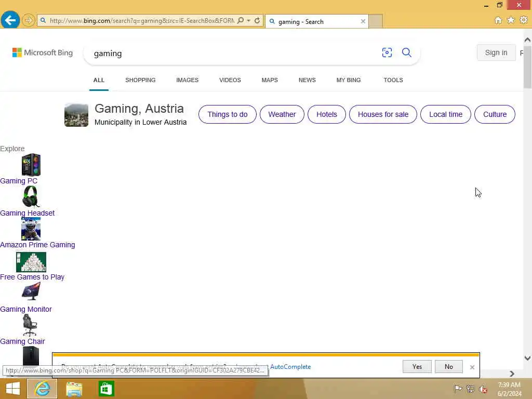Open File Explorer from the taskbar
Screen dimensions: 532x399
coord(74,389)
